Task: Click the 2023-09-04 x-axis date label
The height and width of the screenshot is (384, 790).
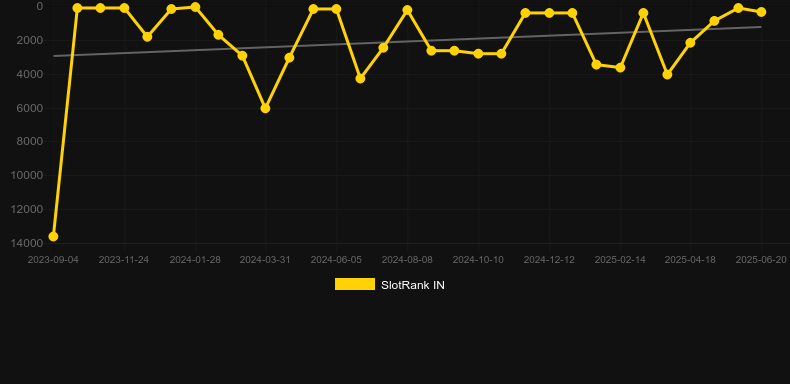Action: (53, 260)
